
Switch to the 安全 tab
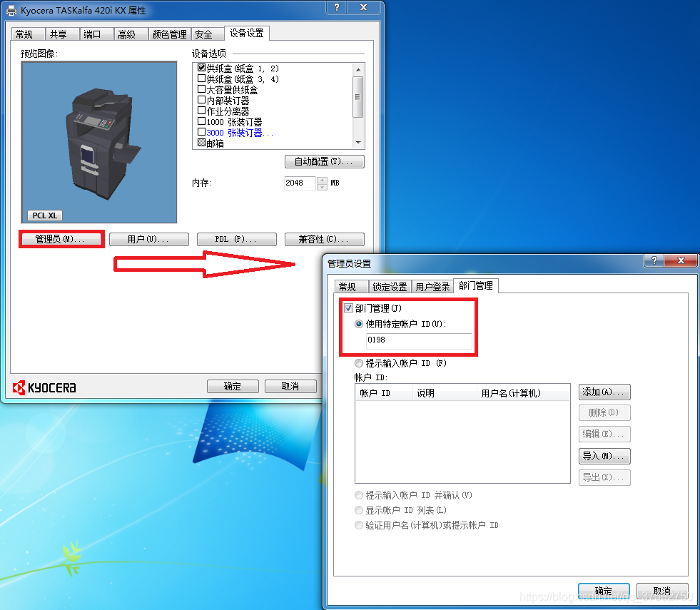208,34
